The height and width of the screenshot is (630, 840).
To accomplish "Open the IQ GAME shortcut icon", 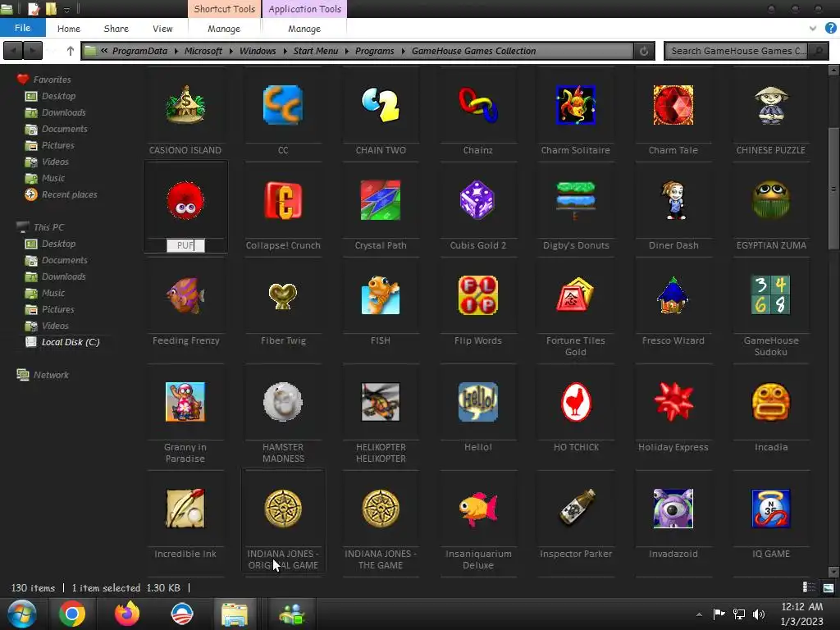I will pyautogui.click(x=771, y=509).
